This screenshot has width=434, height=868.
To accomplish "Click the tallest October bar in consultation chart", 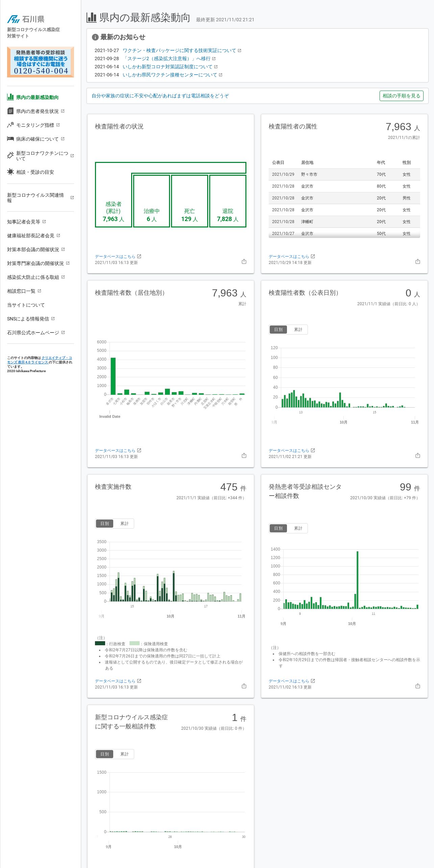I will point(358,580).
